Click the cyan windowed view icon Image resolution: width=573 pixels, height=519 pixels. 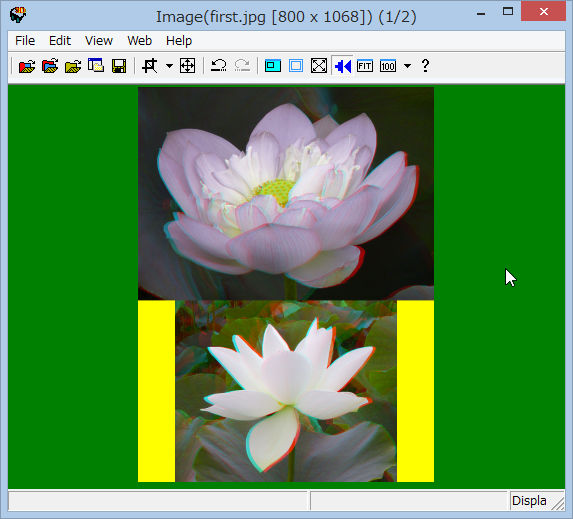click(273, 66)
